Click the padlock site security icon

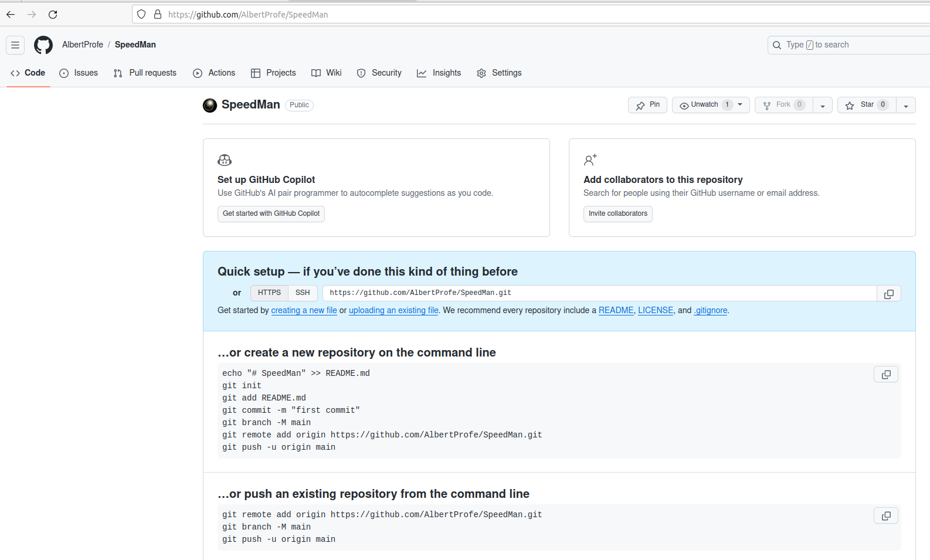pos(158,14)
